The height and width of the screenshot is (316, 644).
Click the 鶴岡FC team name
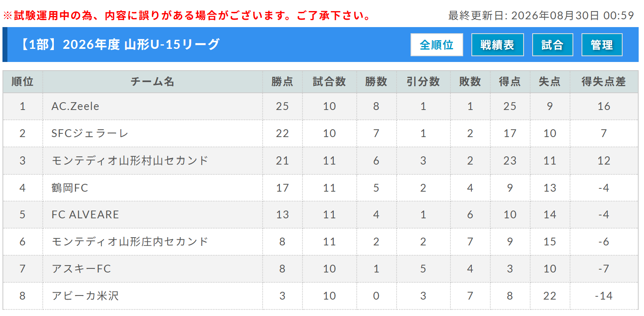[70, 188]
